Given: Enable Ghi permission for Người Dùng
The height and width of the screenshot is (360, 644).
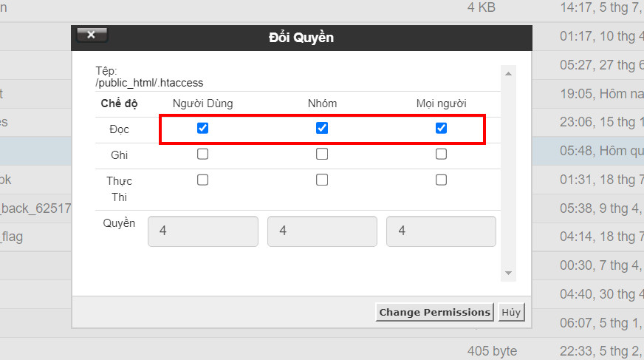Looking at the screenshot, I should (x=203, y=154).
